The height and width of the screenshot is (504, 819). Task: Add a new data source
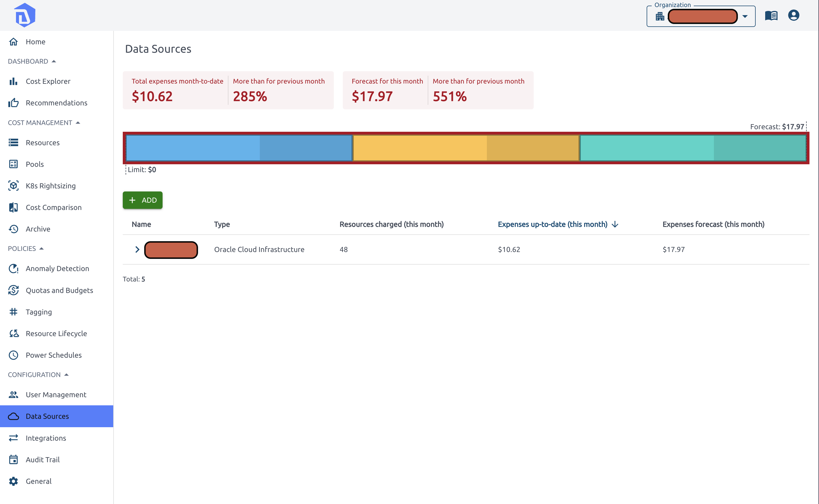(143, 200)
